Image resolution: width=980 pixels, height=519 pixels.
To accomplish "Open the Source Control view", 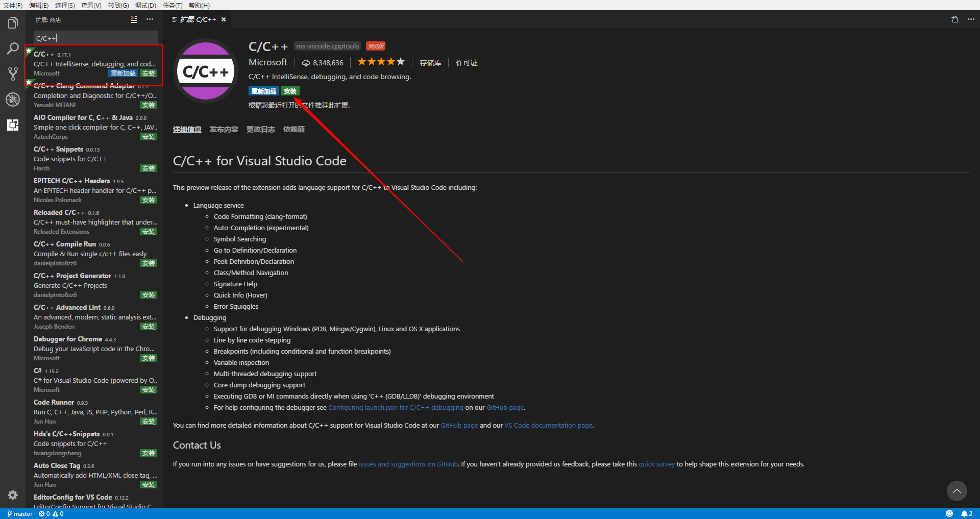I will [x=13, y=74].
